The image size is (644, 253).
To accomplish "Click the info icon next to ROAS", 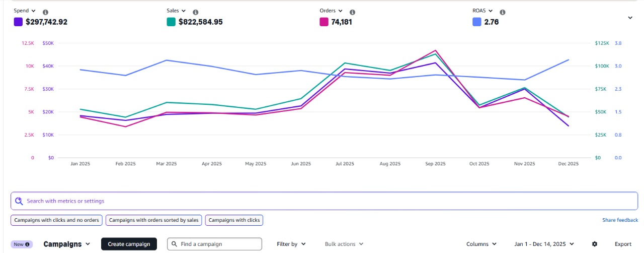I will tap(503, 12).
